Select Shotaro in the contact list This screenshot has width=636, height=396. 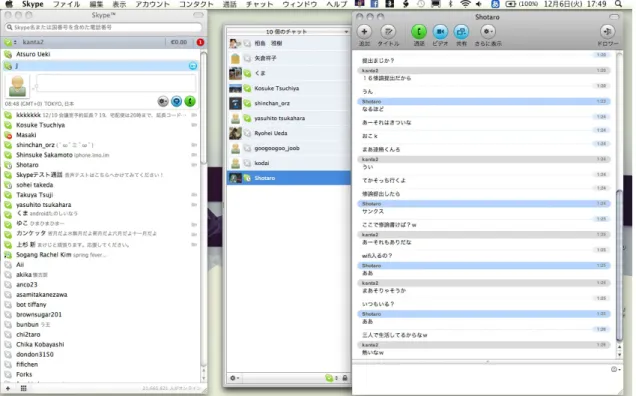pos(101,165)
